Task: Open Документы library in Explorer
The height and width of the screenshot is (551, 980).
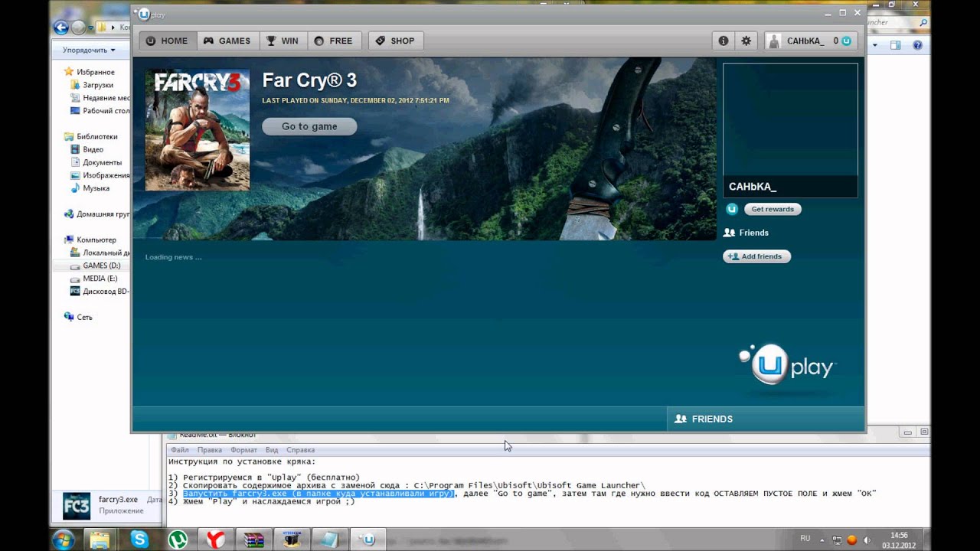Action: pos(96,163)
